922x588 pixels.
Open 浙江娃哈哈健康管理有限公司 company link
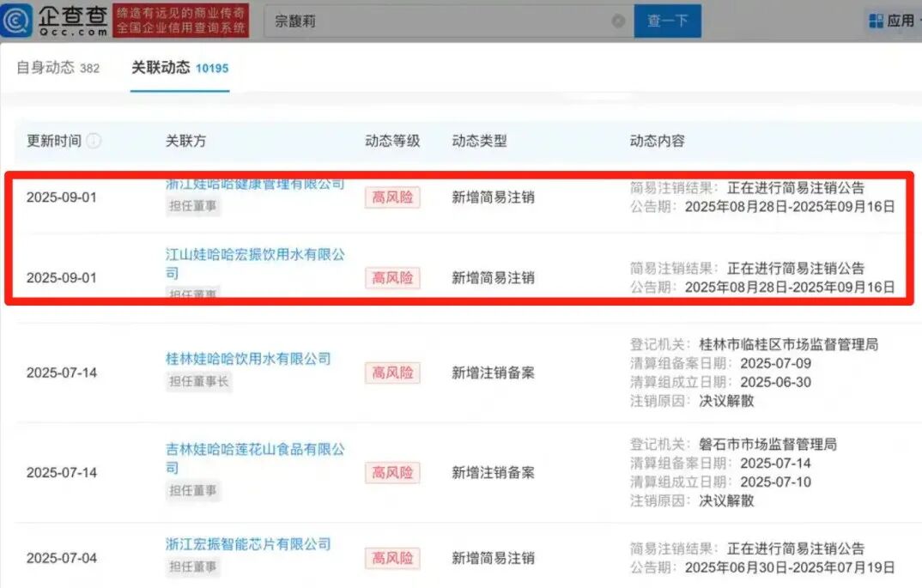click(x=255, y=183)
